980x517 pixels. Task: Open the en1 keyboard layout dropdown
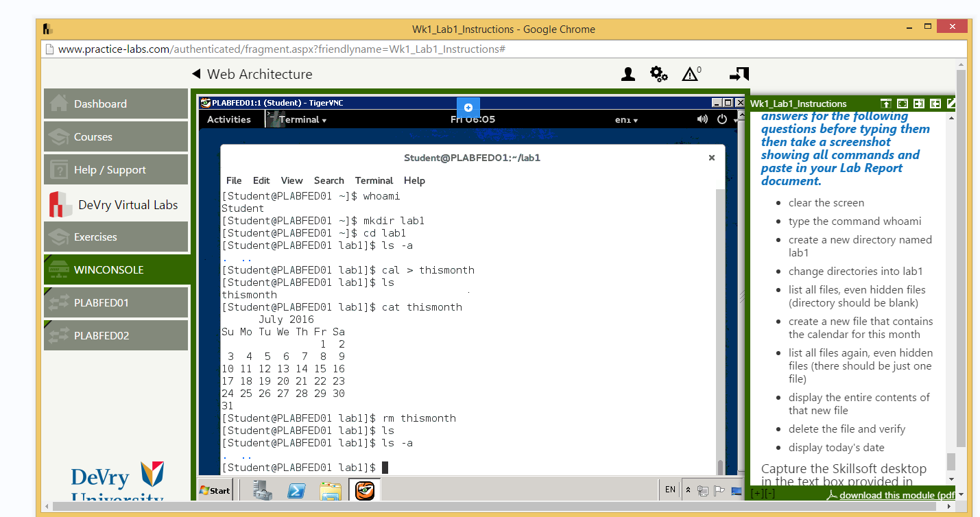click(625, 119)
